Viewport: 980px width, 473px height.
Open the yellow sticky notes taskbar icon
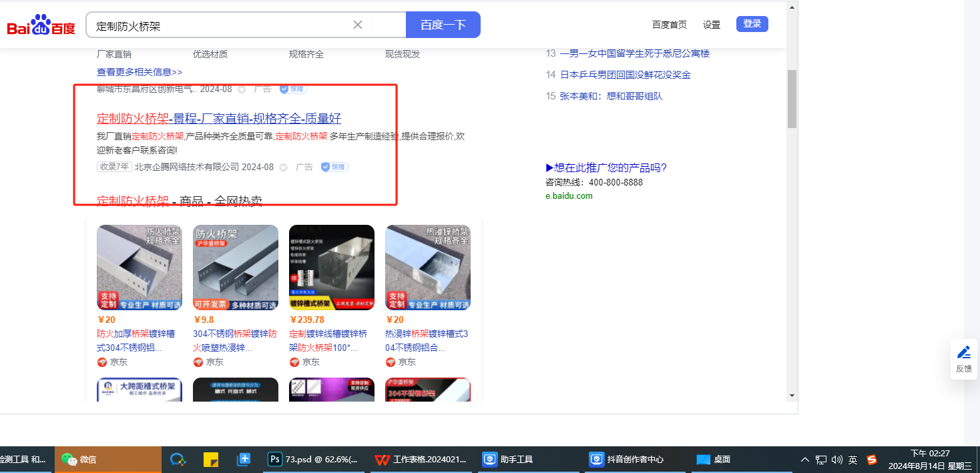[x=211, y=459]
